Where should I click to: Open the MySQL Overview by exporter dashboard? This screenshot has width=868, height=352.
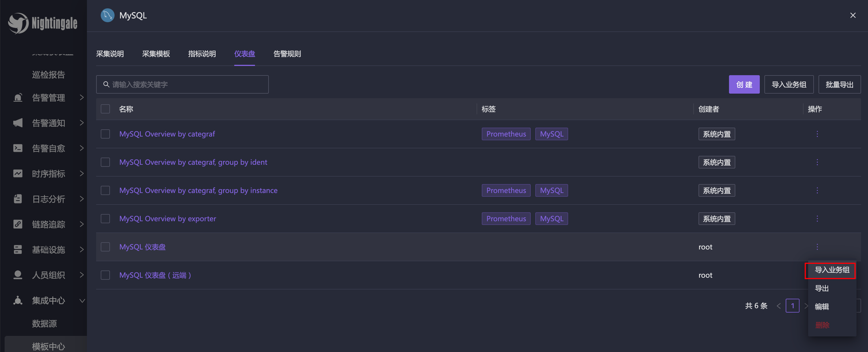[167, 218]
